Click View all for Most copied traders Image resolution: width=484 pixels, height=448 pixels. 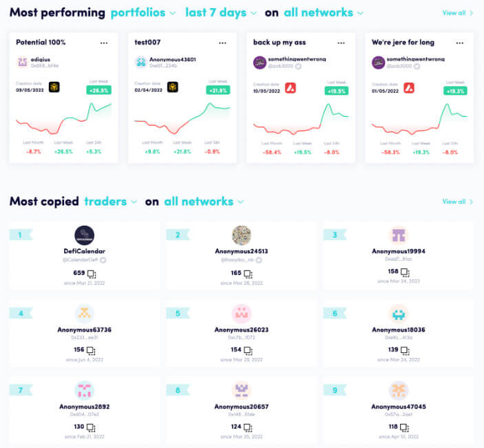coord(457,202)
